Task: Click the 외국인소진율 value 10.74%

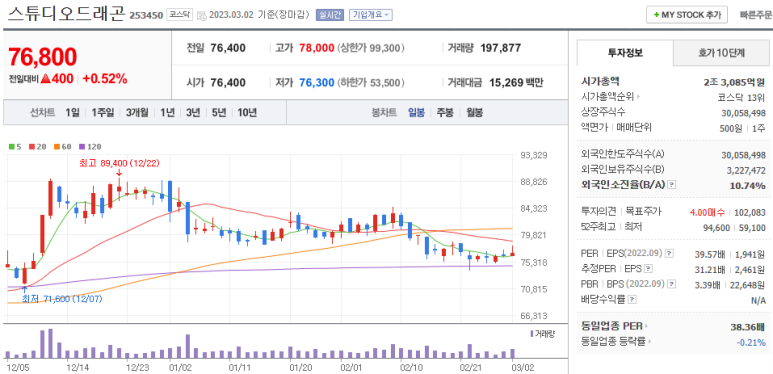Action: click(748, 185)
